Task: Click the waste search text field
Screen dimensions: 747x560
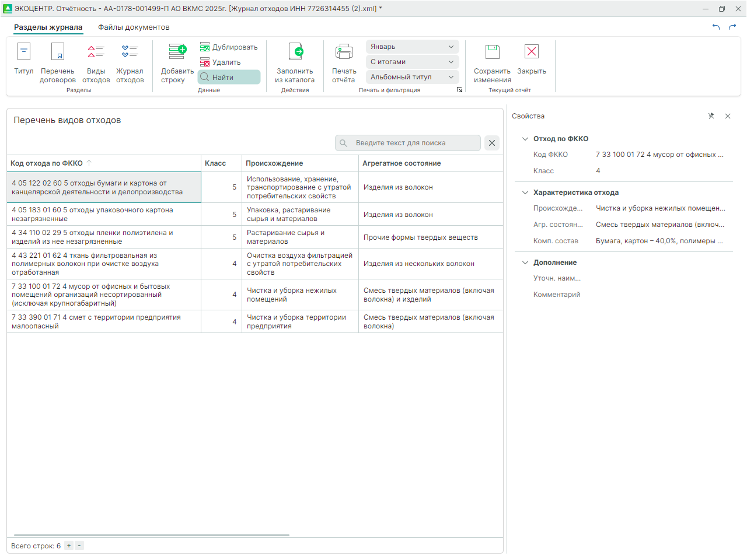Action: (414, 143)
